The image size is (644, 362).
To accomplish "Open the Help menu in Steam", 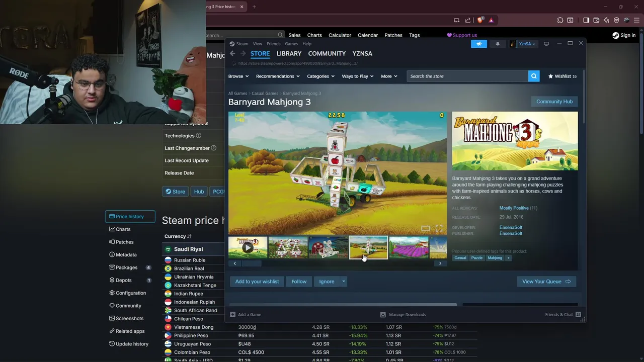I will pyautogui.click(x=307, y=44).
